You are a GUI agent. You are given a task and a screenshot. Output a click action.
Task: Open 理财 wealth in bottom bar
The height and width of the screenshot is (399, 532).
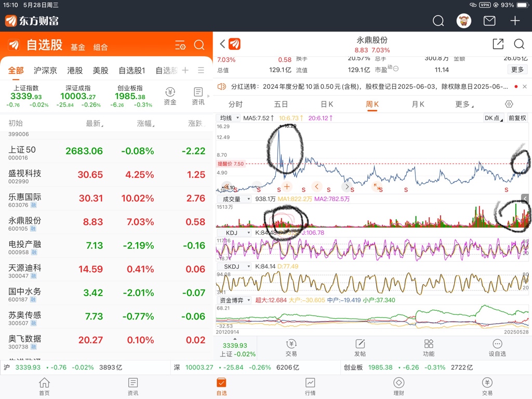coord(398,387)
